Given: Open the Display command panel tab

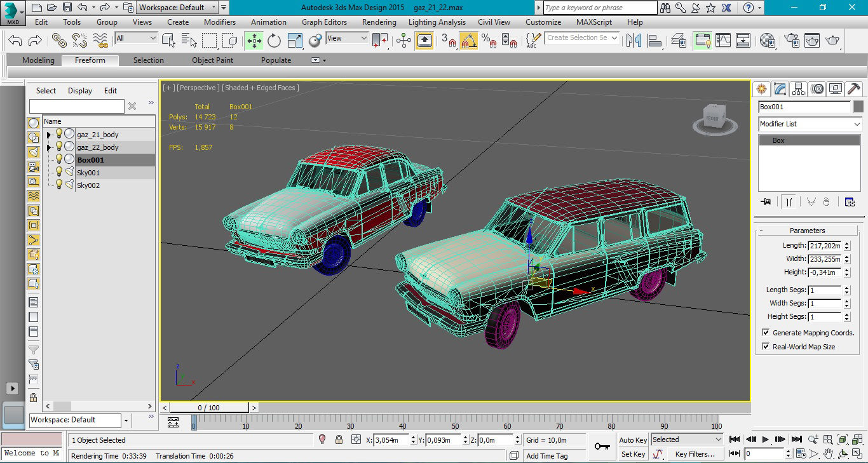Looking at the screenshot, I should coord(836,89).
